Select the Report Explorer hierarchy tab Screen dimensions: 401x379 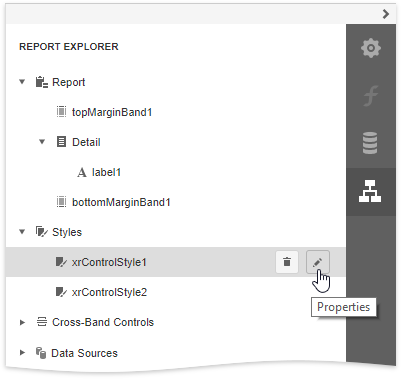[371, 191]
